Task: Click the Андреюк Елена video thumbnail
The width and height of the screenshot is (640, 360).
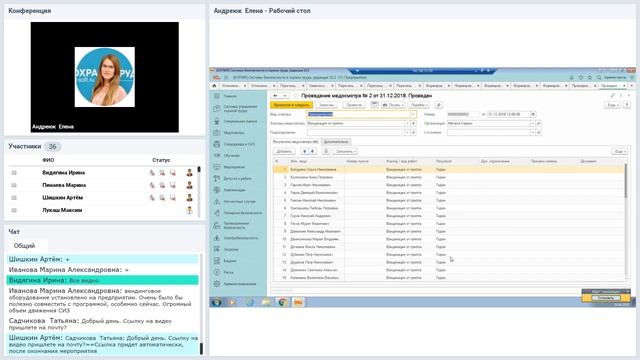Action: tap(104, 77)
